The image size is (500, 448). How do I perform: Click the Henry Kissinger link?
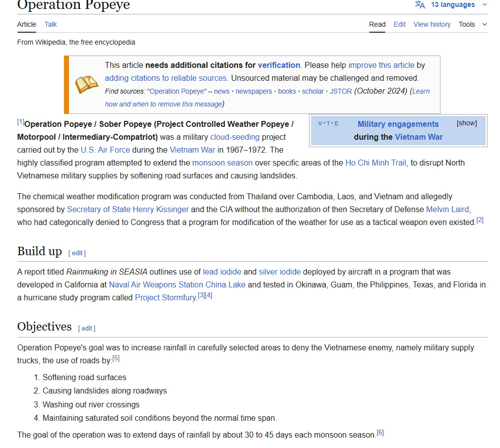point(161,209)
